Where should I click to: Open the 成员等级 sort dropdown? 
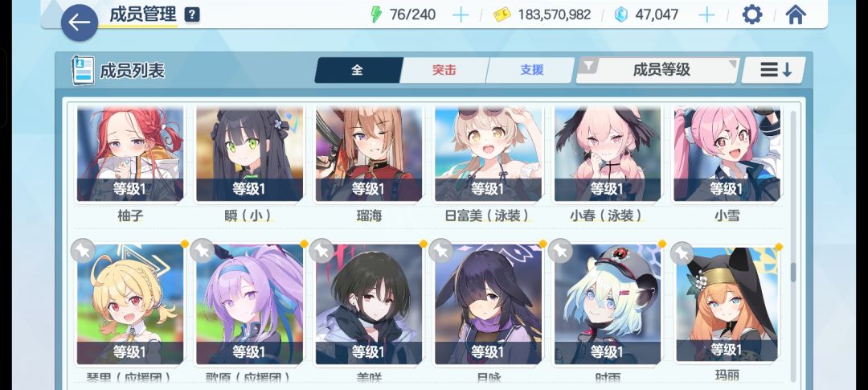point(657,70)
